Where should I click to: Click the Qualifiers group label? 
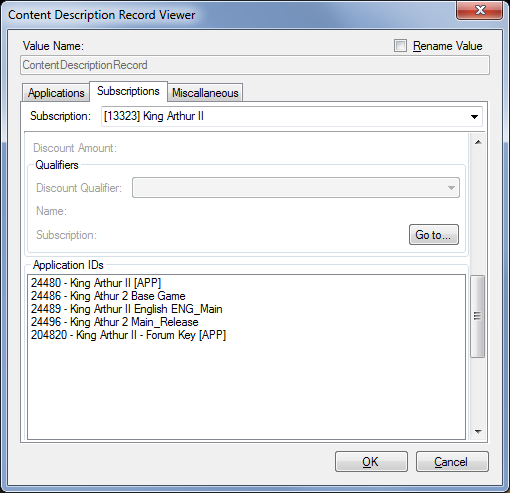pos(57,165)
